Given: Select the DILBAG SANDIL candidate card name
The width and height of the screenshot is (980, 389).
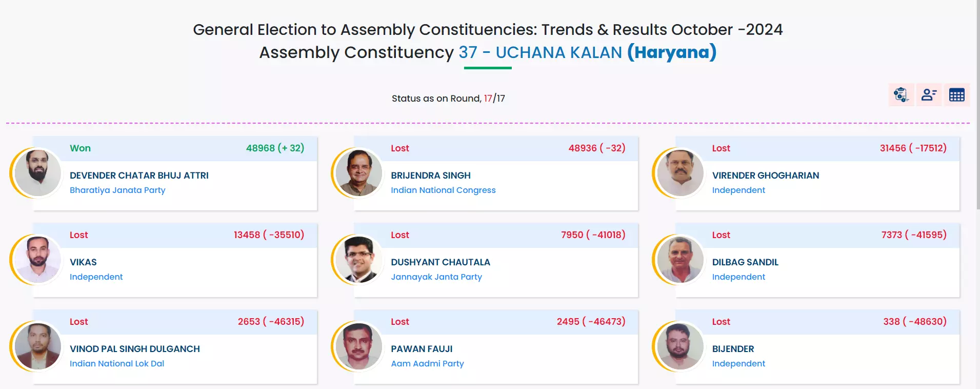Looking at the screenshot, I should pos(745,262).
